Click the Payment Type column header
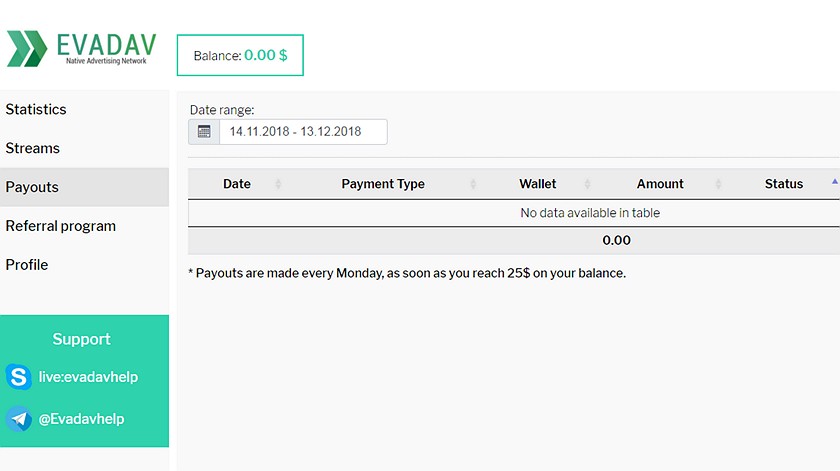This screenshot has height=471, width=840. click(x=383, y=184)
